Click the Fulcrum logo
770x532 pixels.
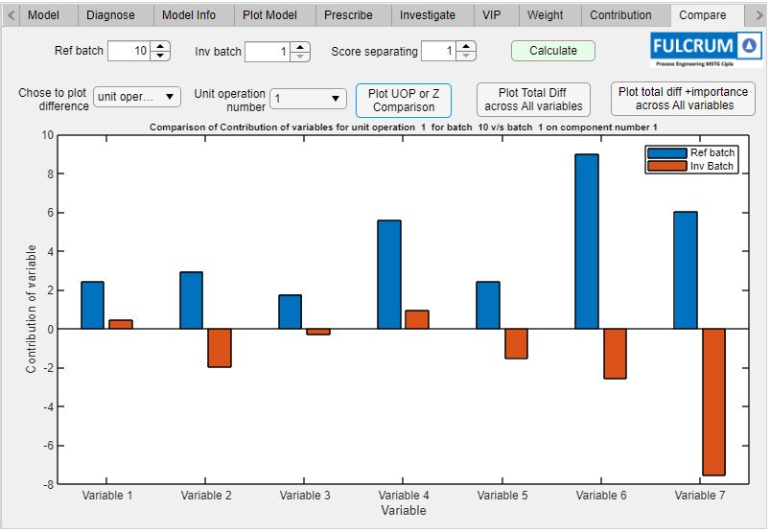[706, 48]
